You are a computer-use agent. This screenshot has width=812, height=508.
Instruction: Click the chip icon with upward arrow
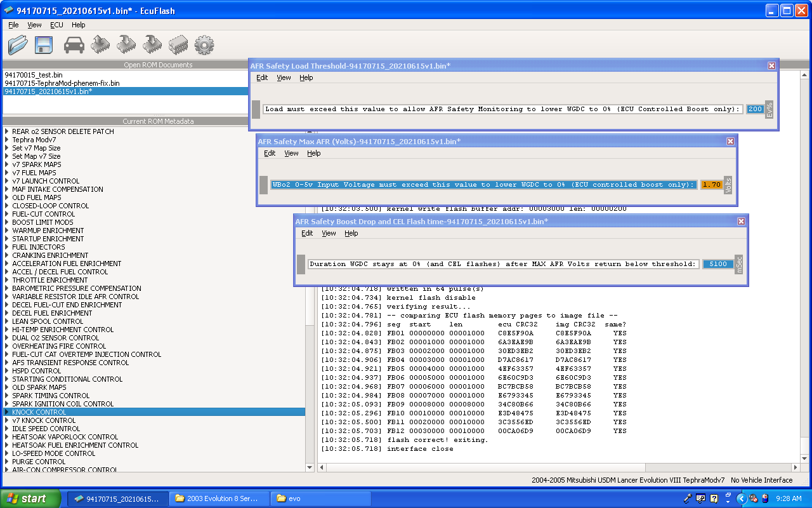pos(100,44)
